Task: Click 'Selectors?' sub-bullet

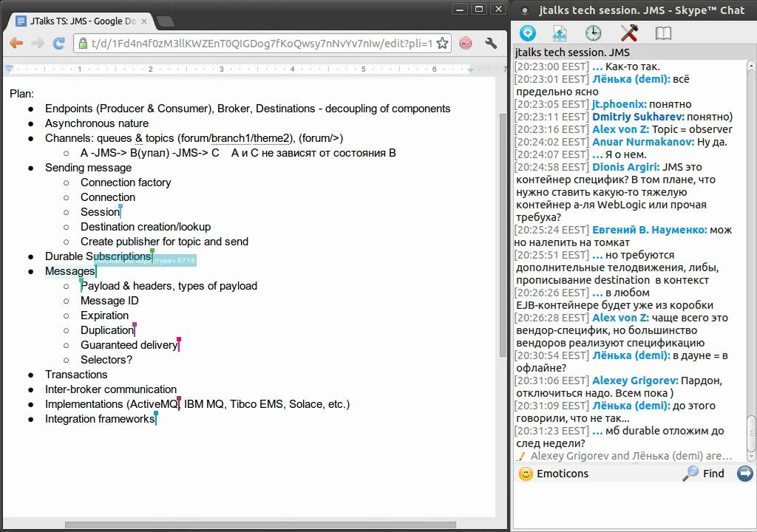Action: pos(106,360)
